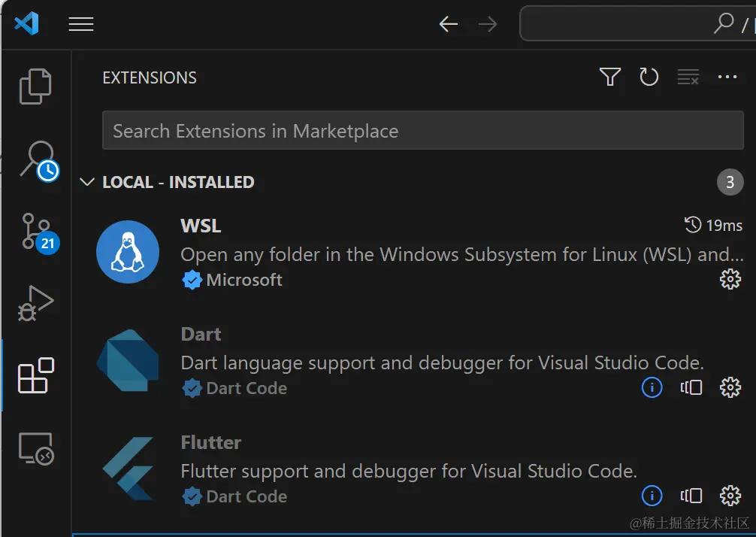Viewport: 756px width, 537px height.
Task: Click the info icon on Dart extension
Action: pyautogui.click(x=652, y=388)
